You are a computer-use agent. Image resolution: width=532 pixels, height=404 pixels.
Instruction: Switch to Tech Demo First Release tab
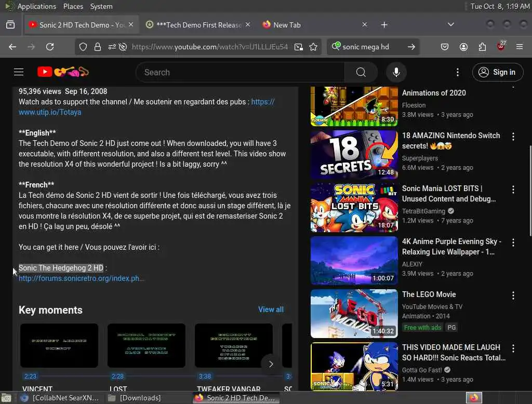[x=198, y=25]
